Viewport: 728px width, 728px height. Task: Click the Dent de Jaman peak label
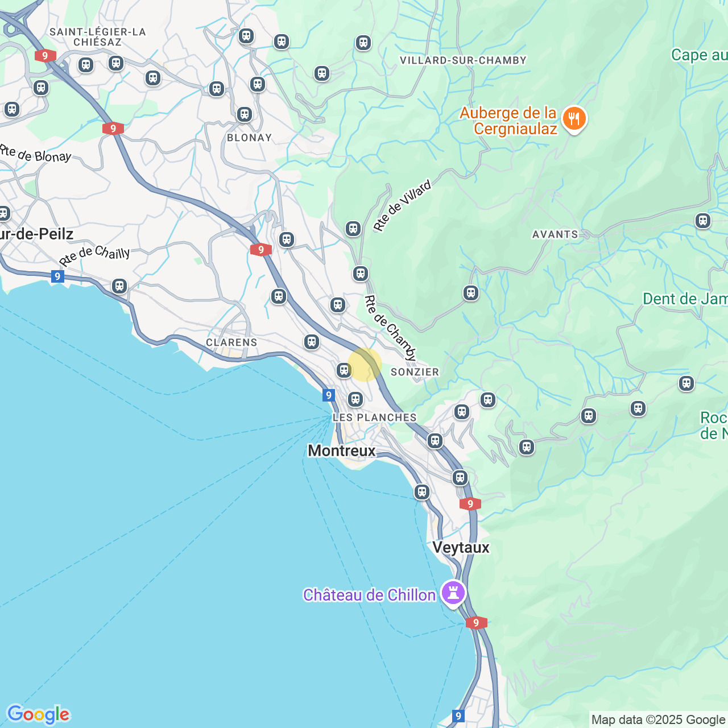point(685,299)
